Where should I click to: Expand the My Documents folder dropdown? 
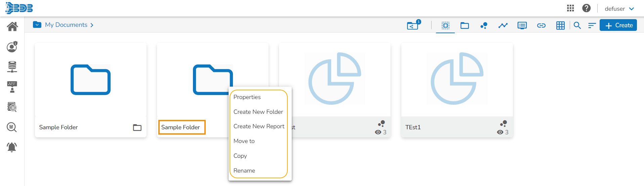click(x=37, y=25)
